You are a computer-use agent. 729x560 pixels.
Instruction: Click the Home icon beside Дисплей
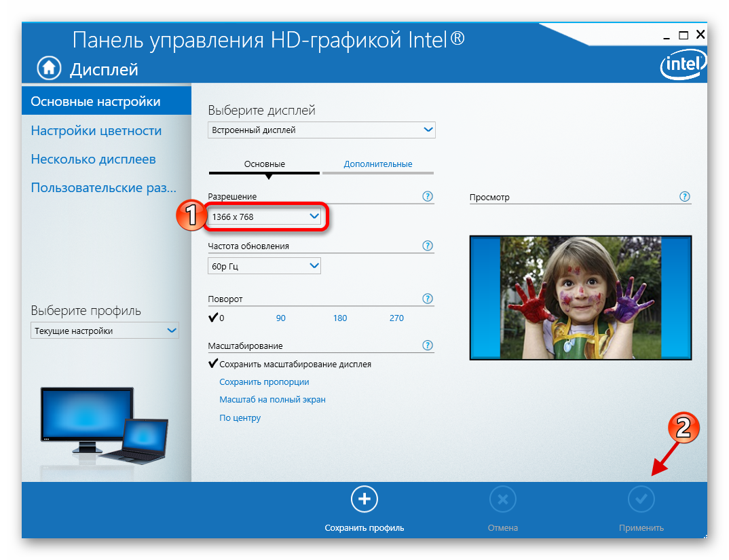49,68
